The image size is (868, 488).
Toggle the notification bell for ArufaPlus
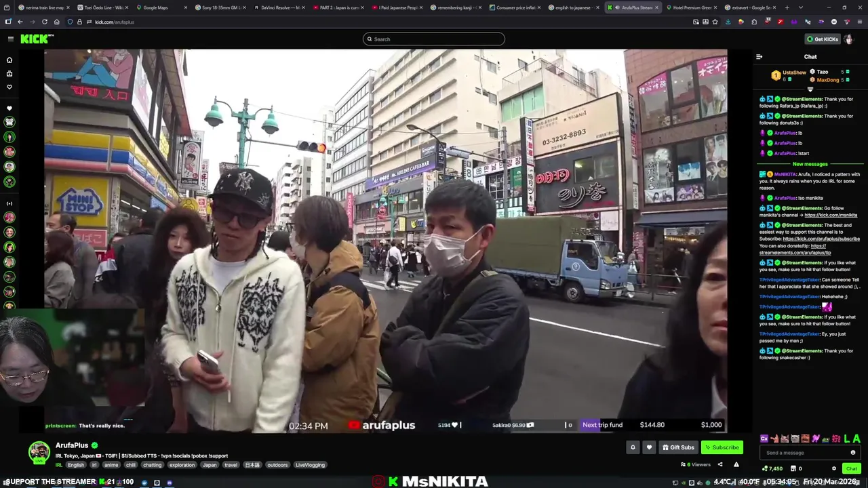[633, 447]
